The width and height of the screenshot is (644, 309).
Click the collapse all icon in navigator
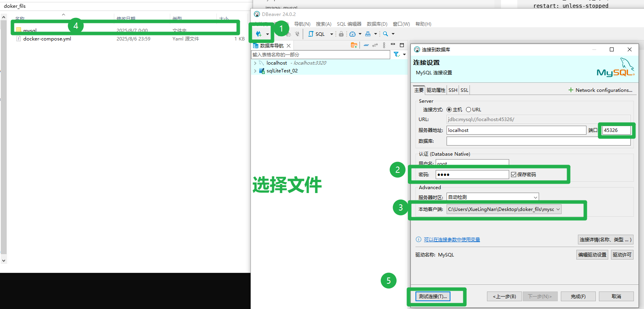[x=366, y=45]
